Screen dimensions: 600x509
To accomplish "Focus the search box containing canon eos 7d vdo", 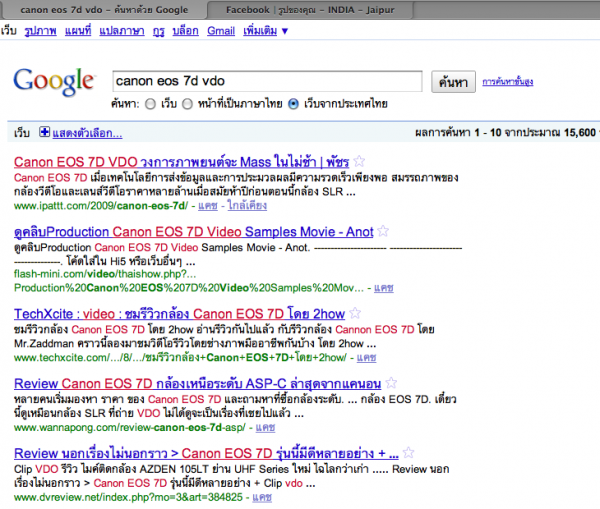I will [x=267, y=81].
